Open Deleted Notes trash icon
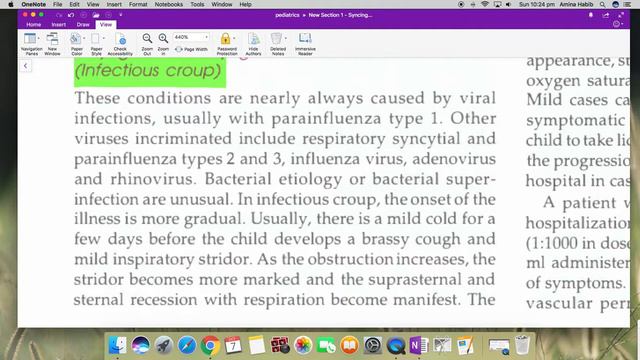 276,39
